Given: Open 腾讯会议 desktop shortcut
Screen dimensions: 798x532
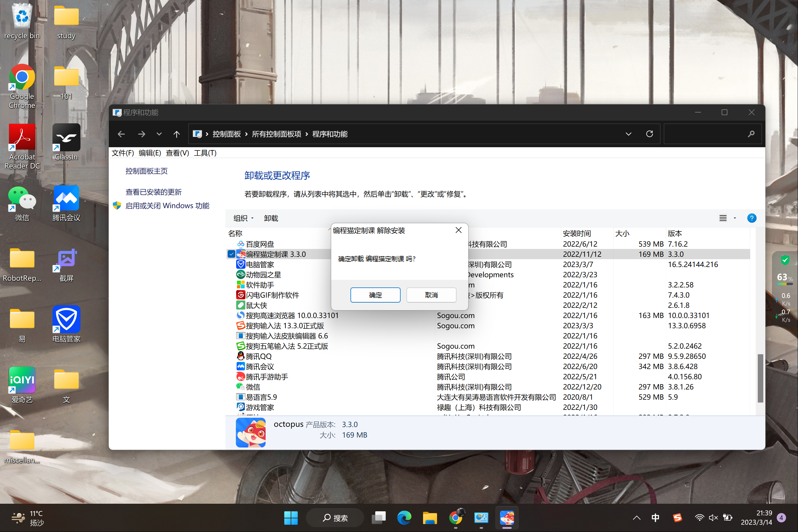Looking at the screenshot, I should (x=66, y=203).
